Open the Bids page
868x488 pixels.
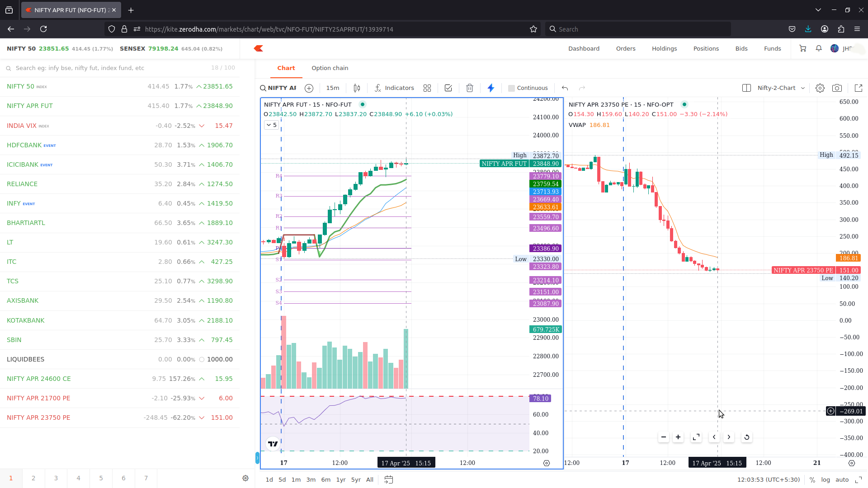[741, 49]
